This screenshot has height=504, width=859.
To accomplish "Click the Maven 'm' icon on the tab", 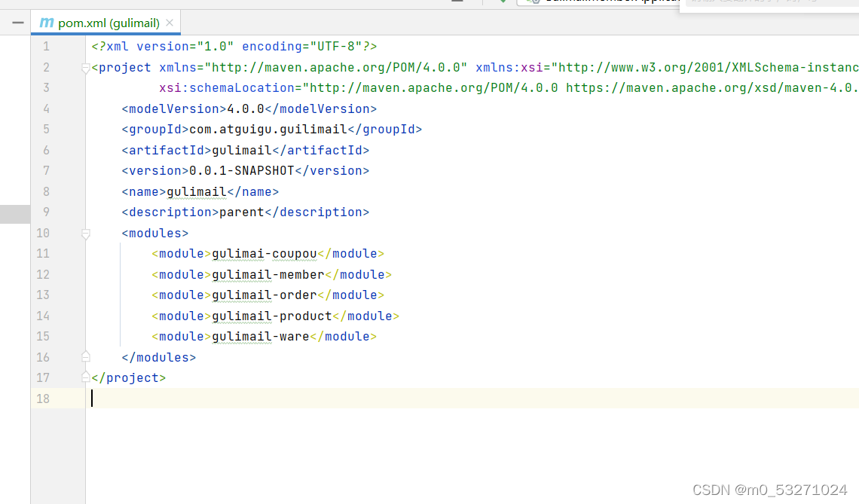I will (x=47, y=23).
